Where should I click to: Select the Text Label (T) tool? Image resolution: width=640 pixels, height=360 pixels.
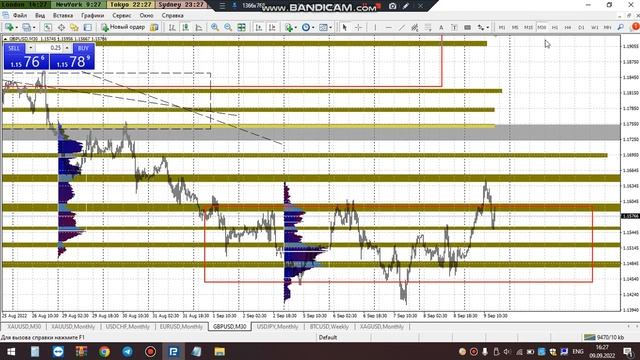[454, 27]
